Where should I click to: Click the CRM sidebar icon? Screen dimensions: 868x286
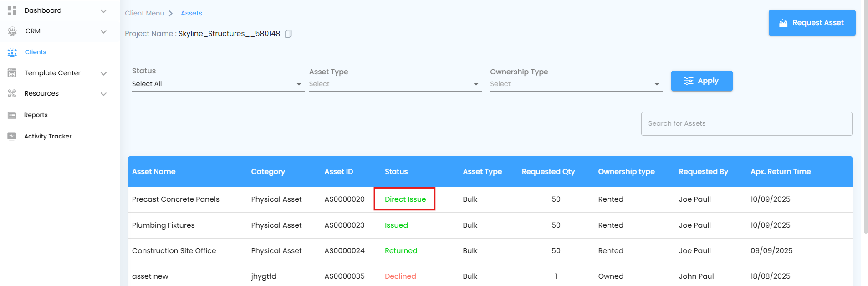pos(12,31)
